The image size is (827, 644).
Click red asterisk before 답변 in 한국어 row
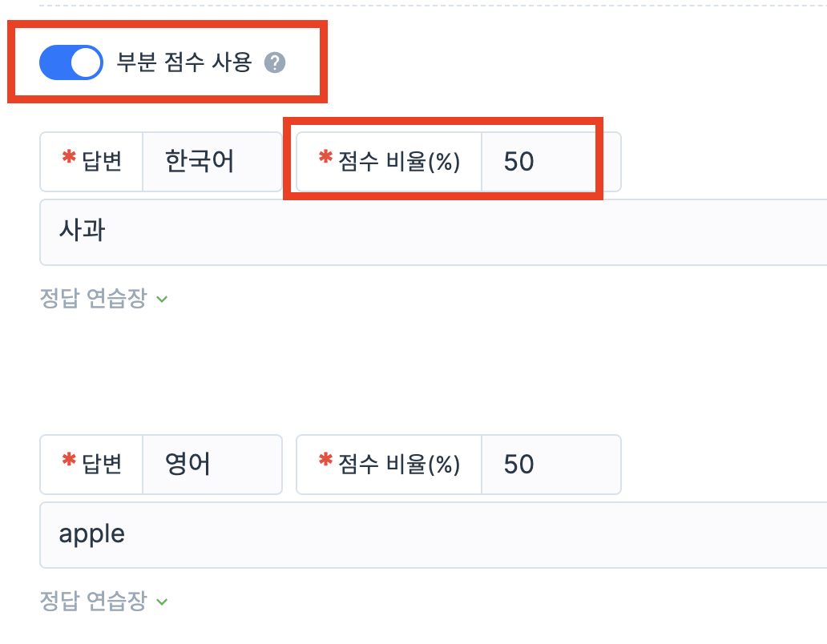(x=69, y=159)
